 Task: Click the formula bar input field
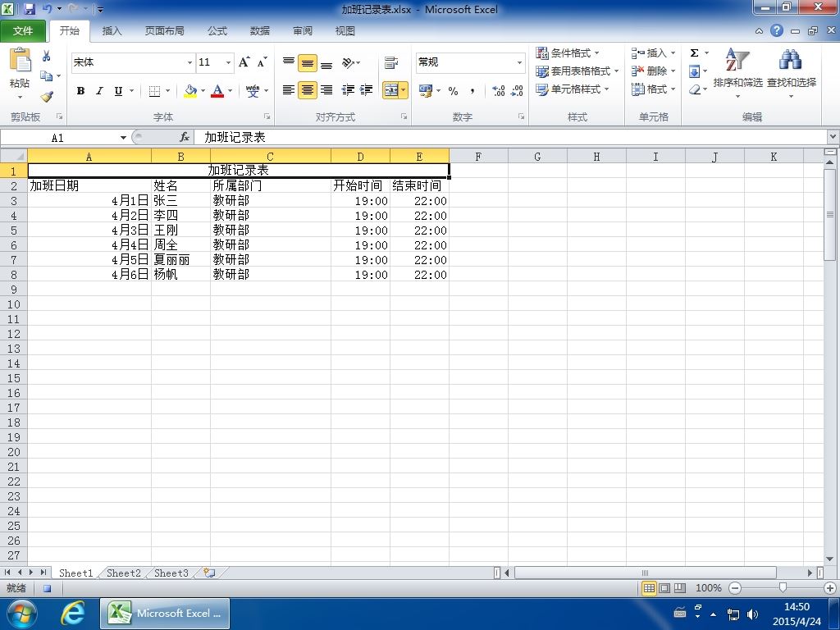tap(510, 137)
